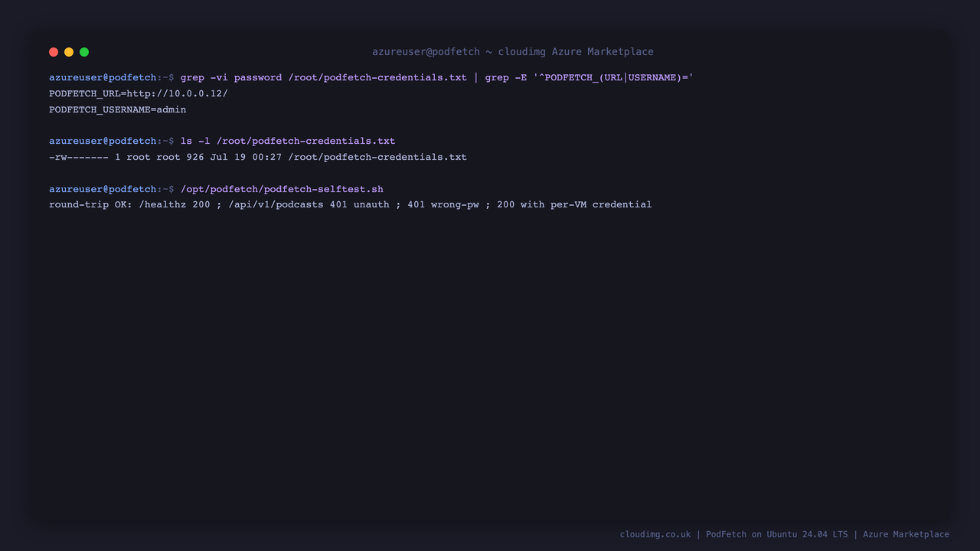Screen dimensions: 980x551
Task: Click the 'ls -l /root/podfetch-credentials.txt' command
Action: (288, 141)
